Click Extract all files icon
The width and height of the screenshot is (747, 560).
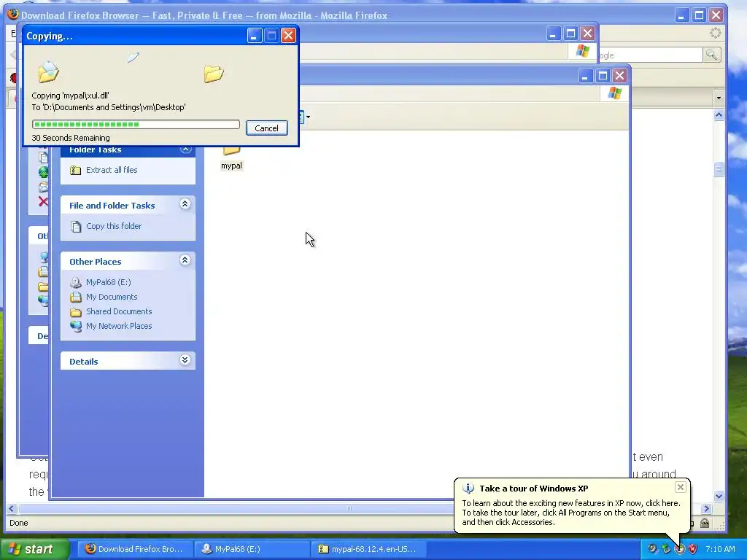[75, 170]
